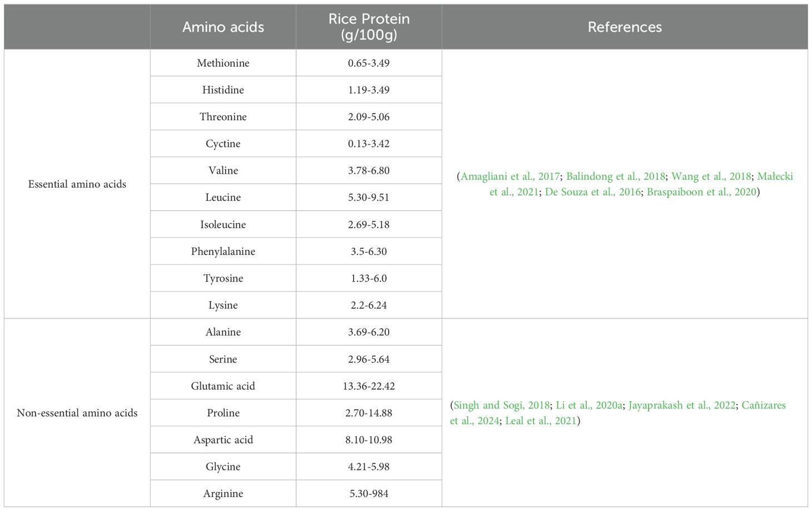Select the Rice Protein (g/100g) column header
Viewport: 812px width, 511px height.
[x=369, y=27]
